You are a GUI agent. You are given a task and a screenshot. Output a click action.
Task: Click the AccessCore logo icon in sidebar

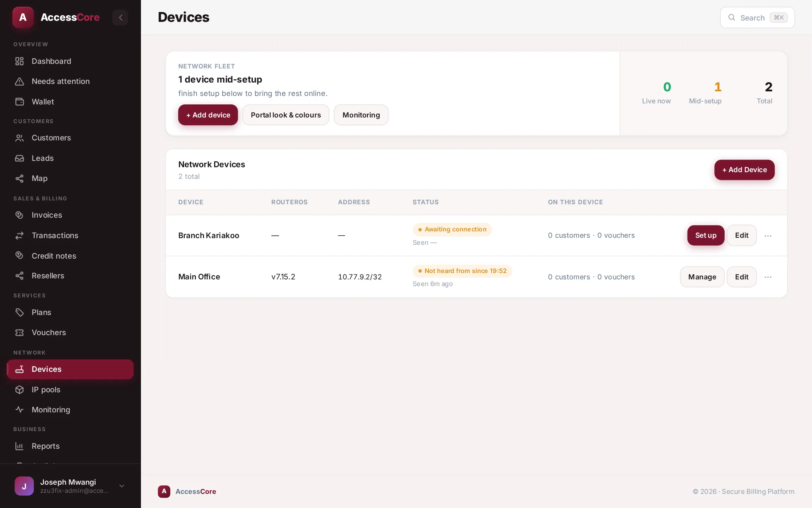tap(23, 17)
